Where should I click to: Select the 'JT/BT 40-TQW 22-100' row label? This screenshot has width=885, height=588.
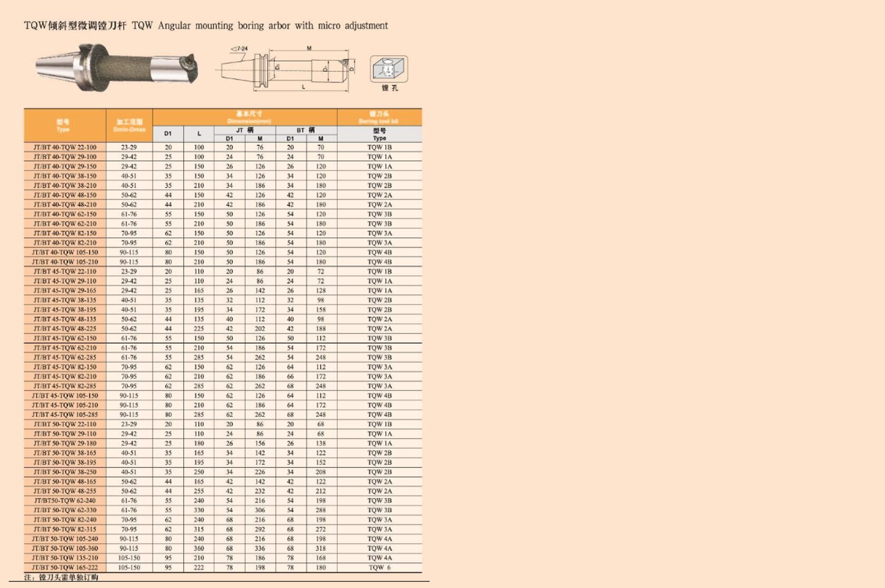65,147
